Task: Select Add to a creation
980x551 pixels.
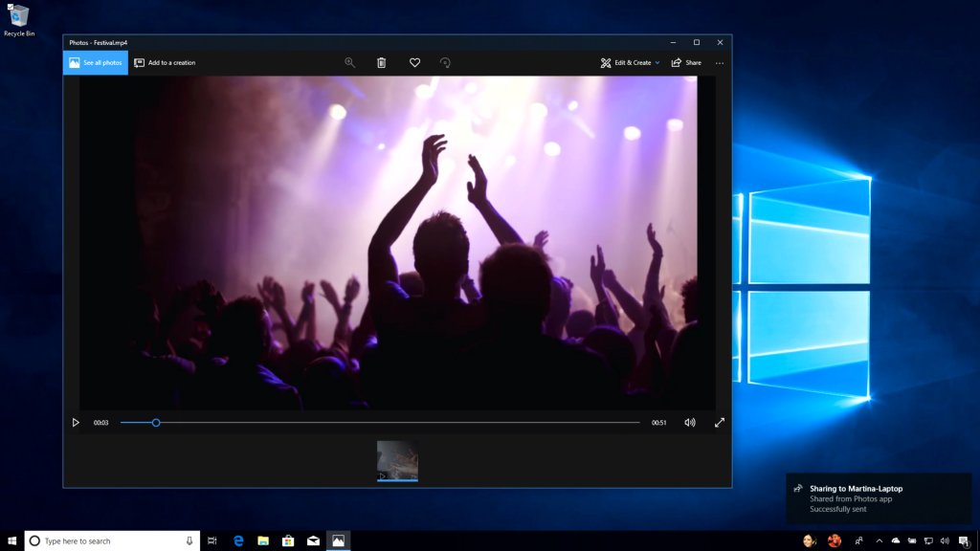Action: (x=166, y=62)
